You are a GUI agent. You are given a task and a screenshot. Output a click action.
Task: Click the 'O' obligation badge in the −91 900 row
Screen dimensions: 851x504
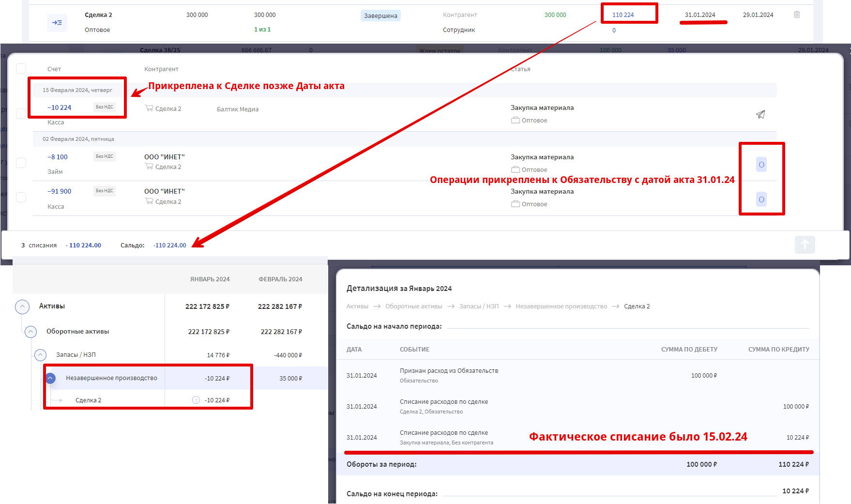(761, 199)
